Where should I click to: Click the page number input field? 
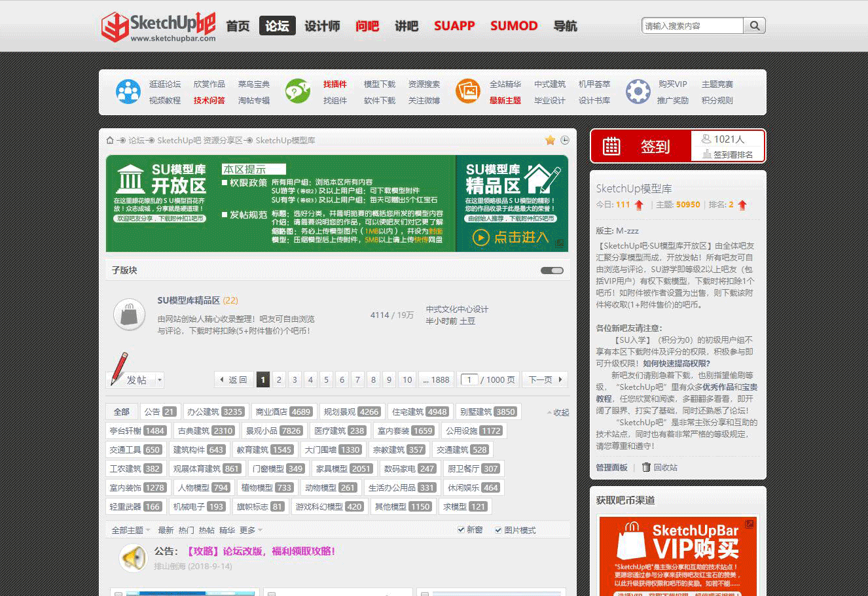click(x=469, y=379)
